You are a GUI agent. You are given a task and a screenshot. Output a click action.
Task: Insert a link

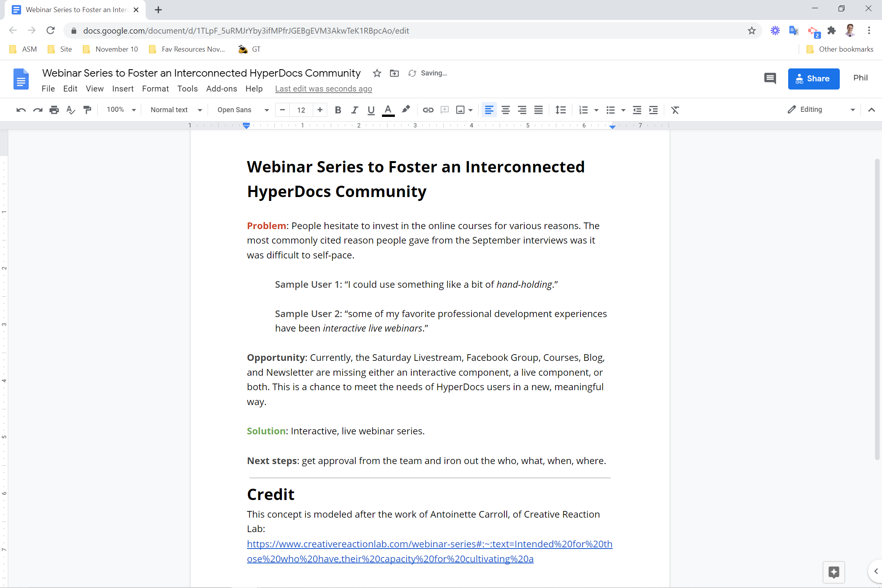(428, 110)
